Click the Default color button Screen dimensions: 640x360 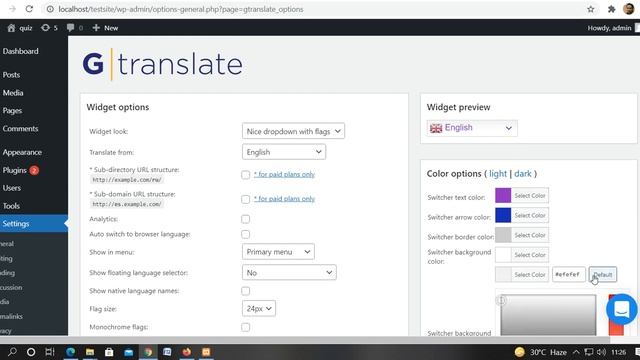(x=602, y=274)
